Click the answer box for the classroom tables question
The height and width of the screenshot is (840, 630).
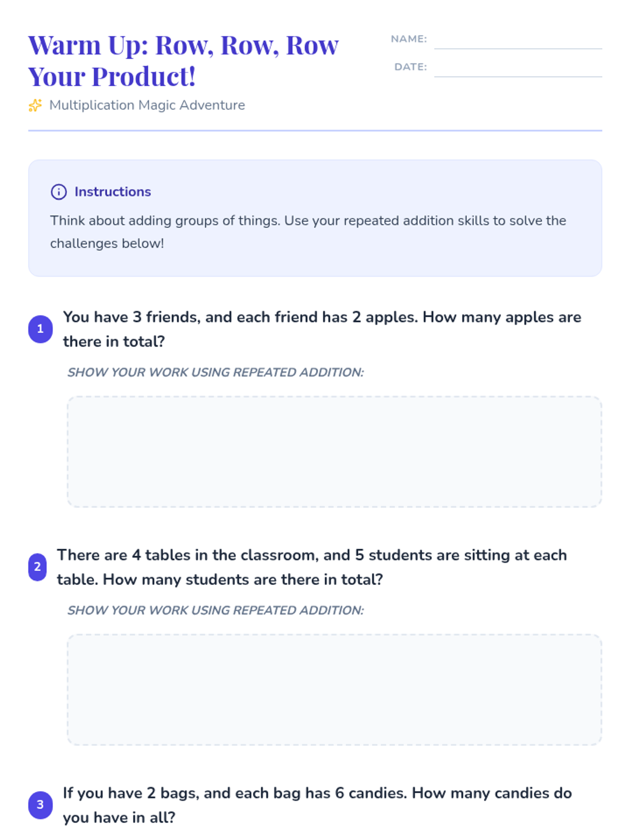click(334, 689)
